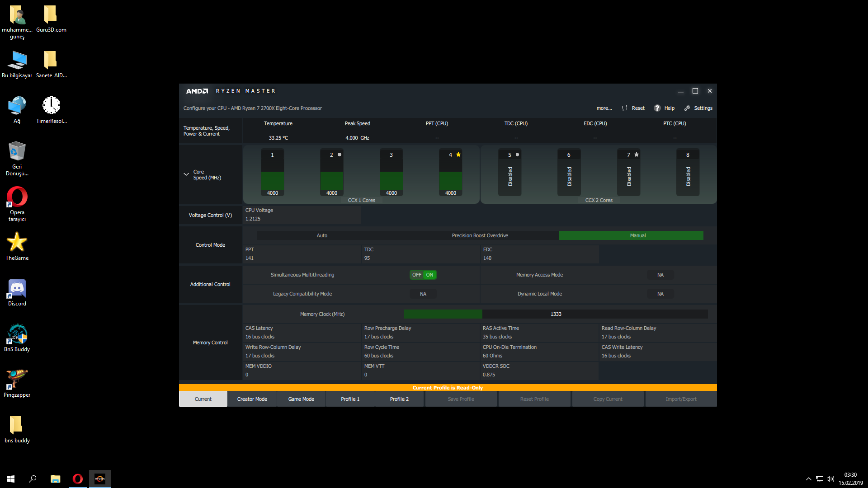This screenshot has height=488, width=868.
Task: Click Memory Clock 1333 slider
Action: coord(556,314)
